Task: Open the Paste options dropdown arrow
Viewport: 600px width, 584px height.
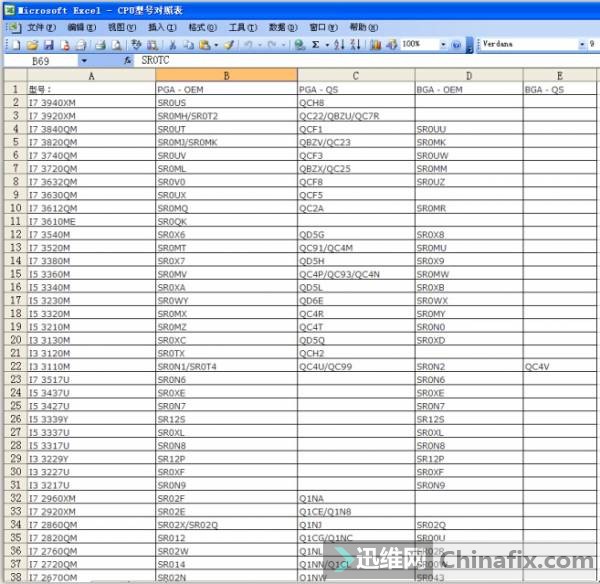Action: 216,45
